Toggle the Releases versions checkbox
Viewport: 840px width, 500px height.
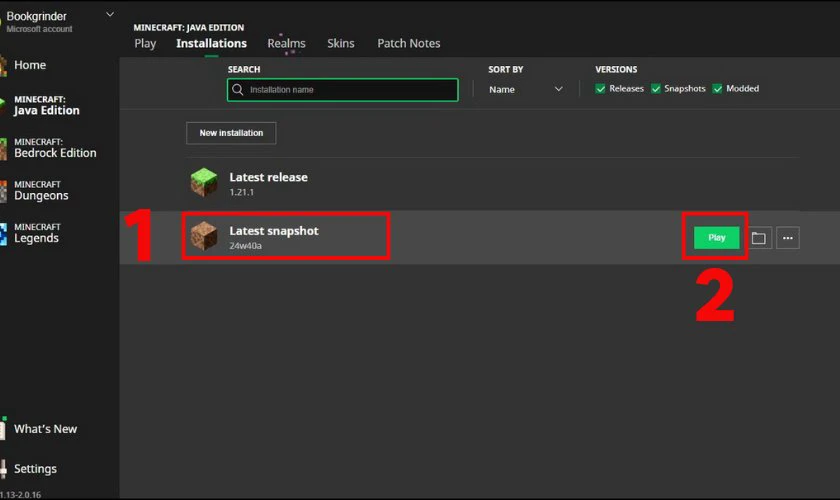[x=600, y=89]
